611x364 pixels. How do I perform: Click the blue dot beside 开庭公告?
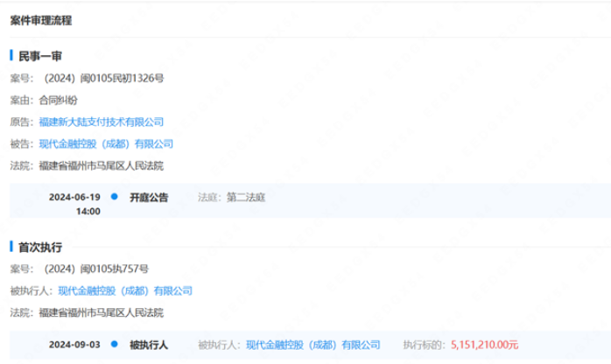[115, 197]
